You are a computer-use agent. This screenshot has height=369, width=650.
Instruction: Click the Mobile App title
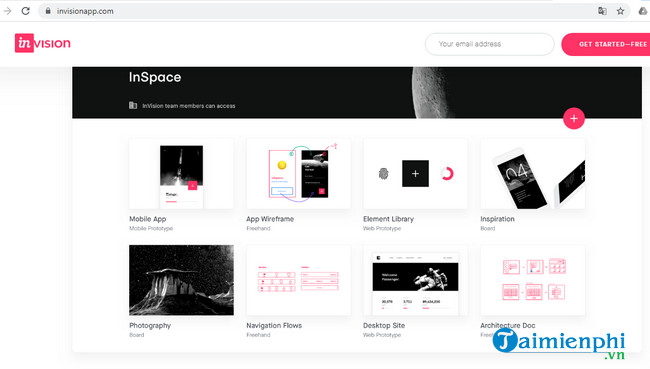148,219
